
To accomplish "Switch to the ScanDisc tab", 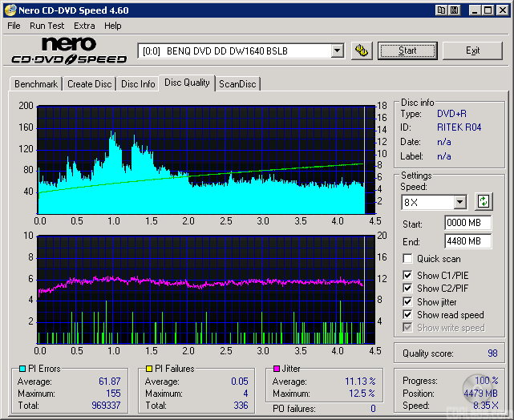I will (x=237, y=84).
